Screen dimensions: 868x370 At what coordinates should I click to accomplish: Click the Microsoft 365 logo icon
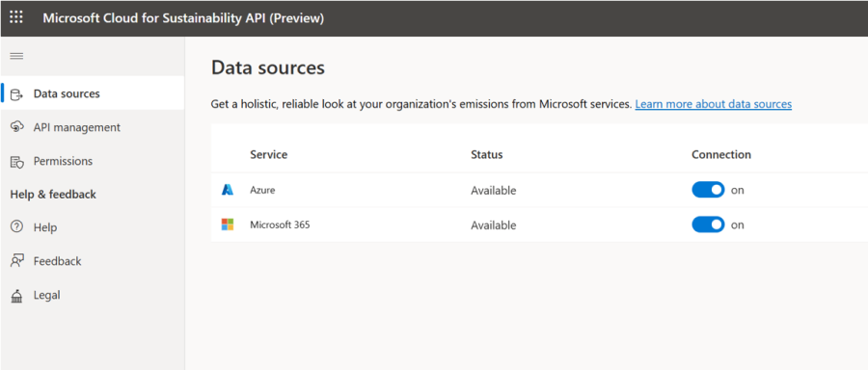tap(228, 225)
